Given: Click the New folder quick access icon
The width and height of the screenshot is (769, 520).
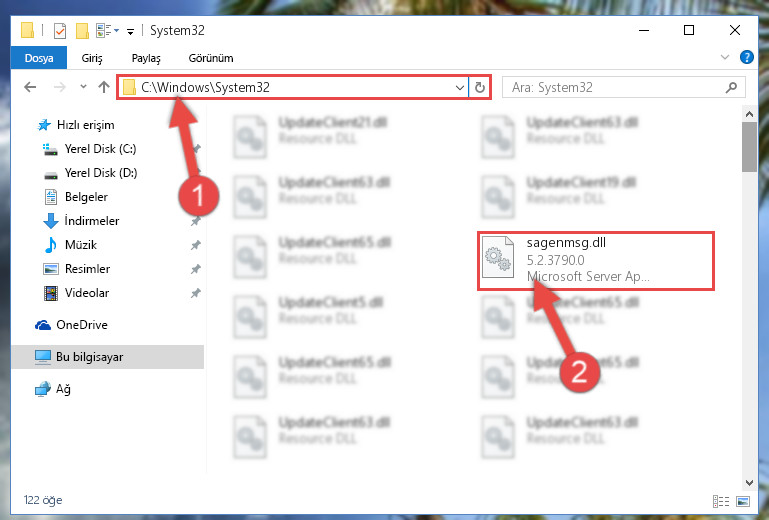Looking at the screenshot, I should pyautogui.click(x=82, y=30).
